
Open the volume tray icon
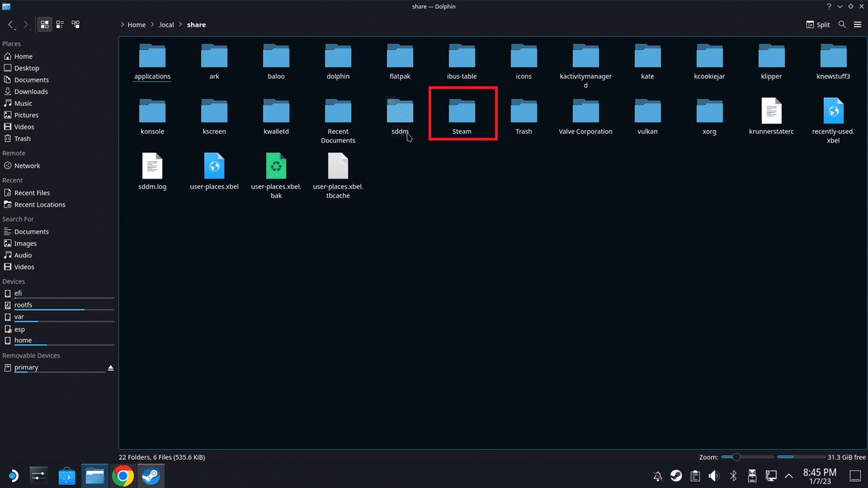714,476
